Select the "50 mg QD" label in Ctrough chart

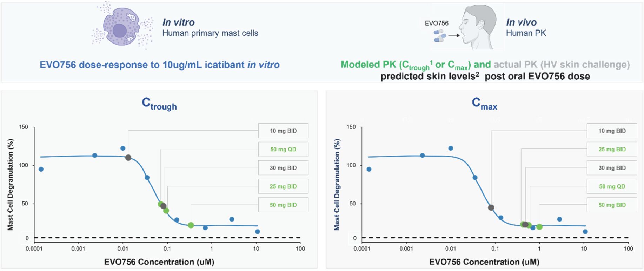tap(283, 150)
